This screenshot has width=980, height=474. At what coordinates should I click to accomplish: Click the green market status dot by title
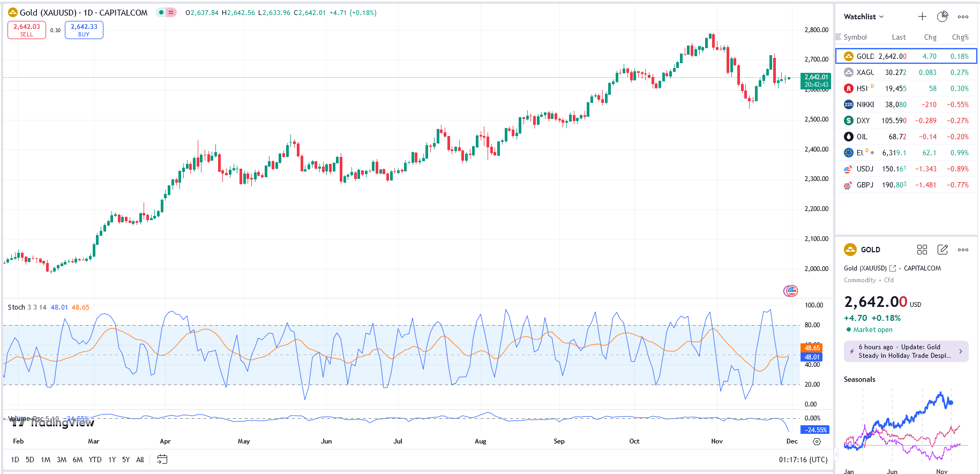[x=161, y=12]
